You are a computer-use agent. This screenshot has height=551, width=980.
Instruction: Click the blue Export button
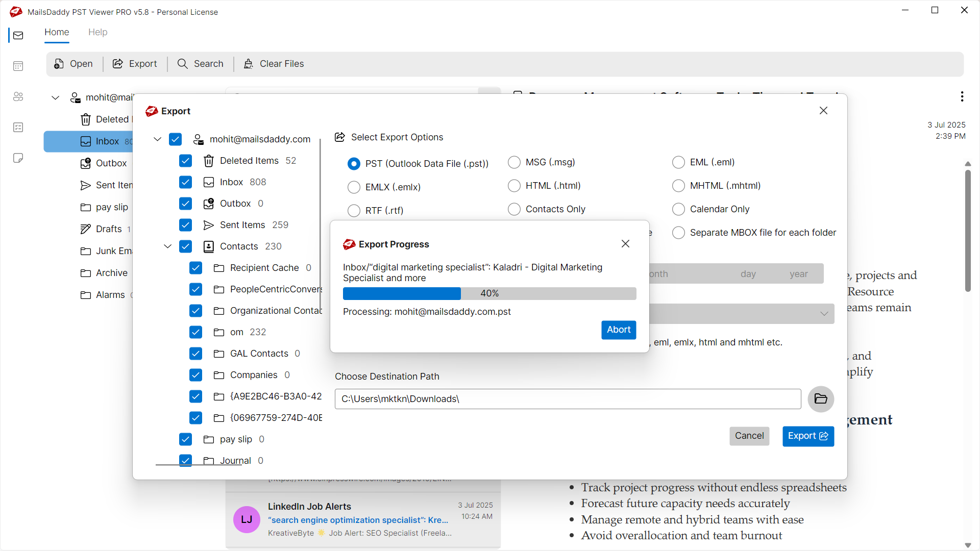[808, 436]
